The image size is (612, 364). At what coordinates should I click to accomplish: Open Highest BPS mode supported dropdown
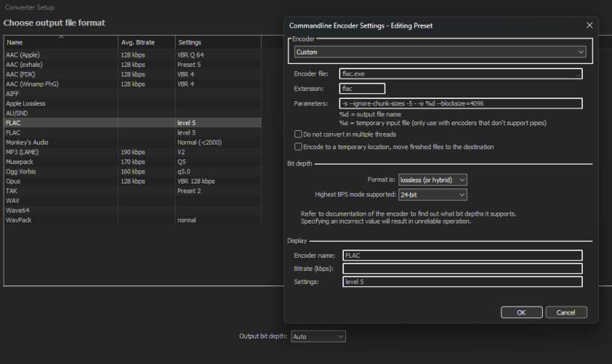point(433,194)
